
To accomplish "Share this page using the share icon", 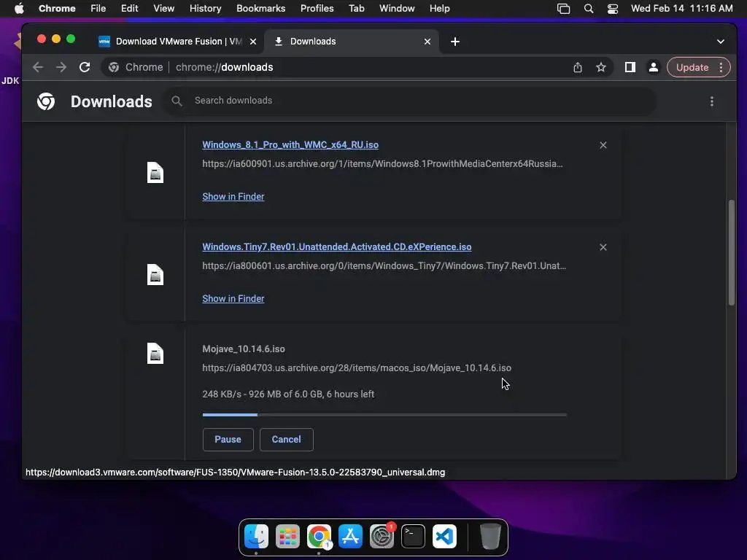I will point(578,67).
